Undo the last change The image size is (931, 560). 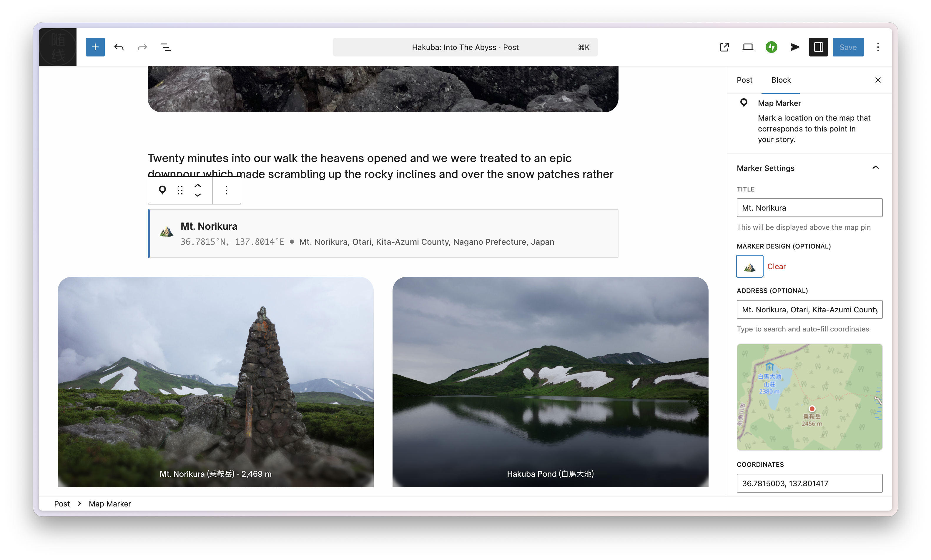coord(119,47)
